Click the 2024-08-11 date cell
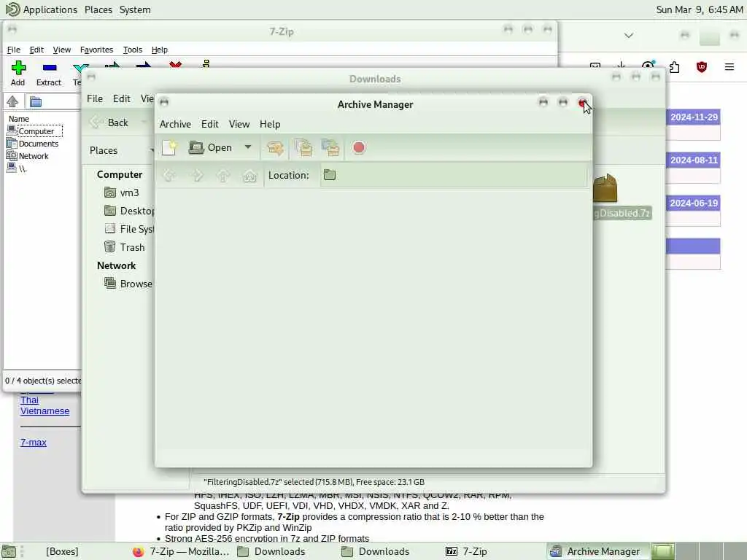 pyautogui.click(x=694, y=160)
